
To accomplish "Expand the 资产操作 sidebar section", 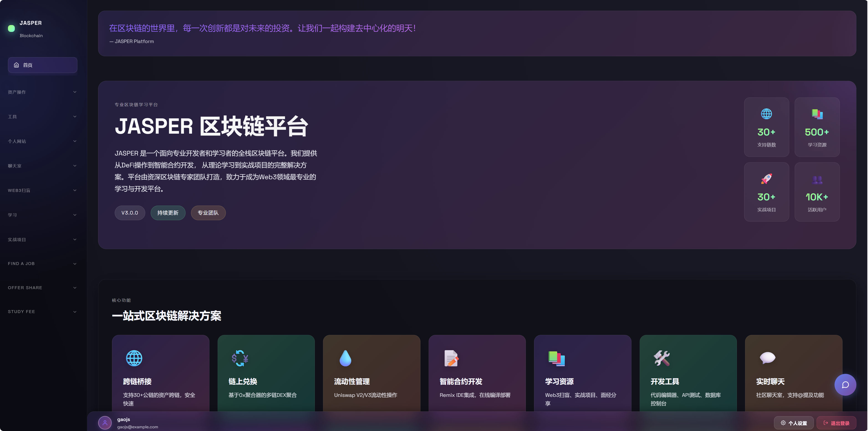I will (43, 92).
